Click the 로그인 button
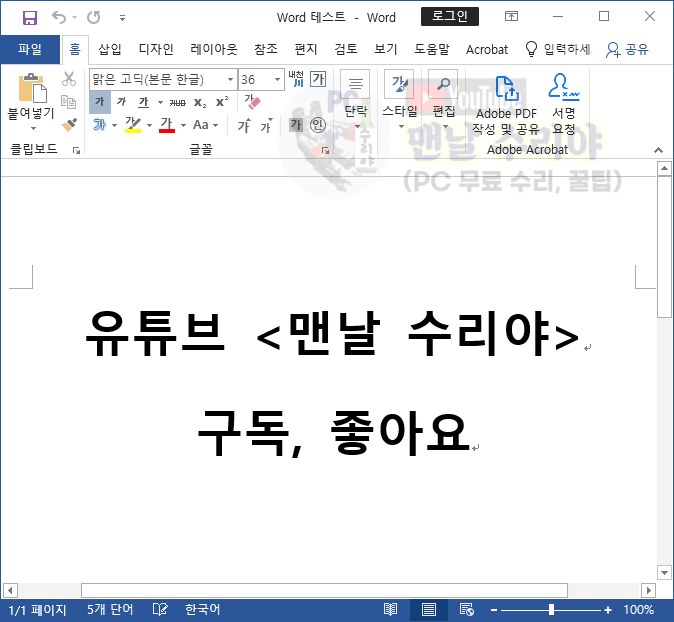This screenshot has height=622, width=674. 450,17
